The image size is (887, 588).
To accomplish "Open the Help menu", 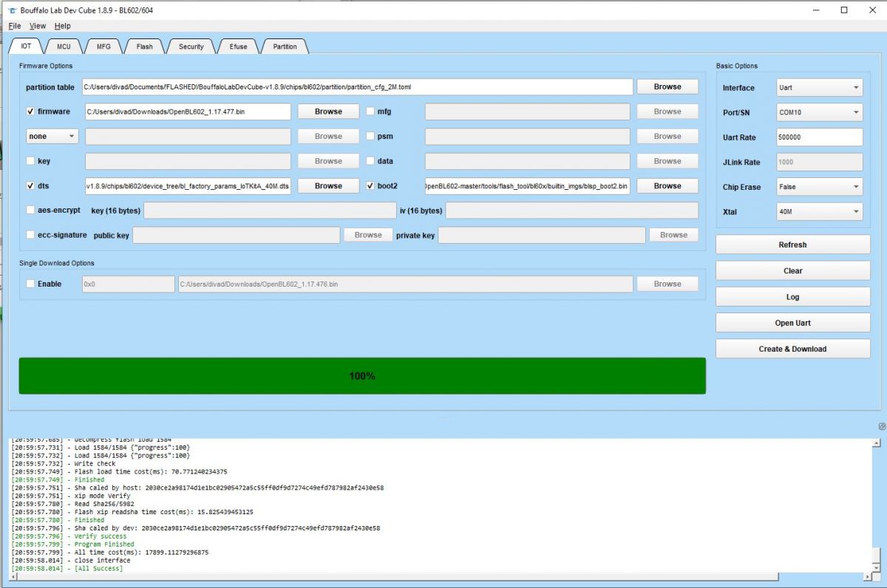I will (x=63, y=26).
